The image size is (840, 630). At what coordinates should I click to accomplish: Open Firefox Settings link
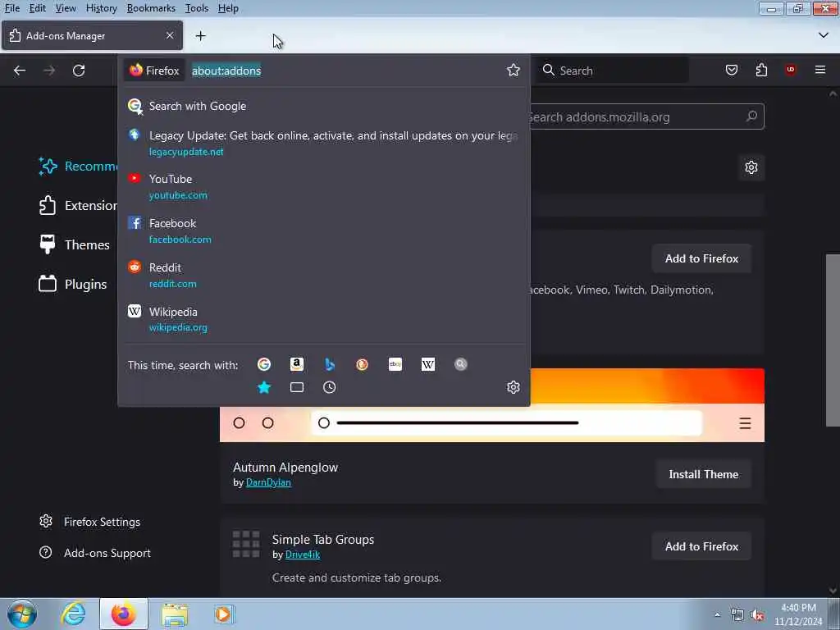coord(90,522)
